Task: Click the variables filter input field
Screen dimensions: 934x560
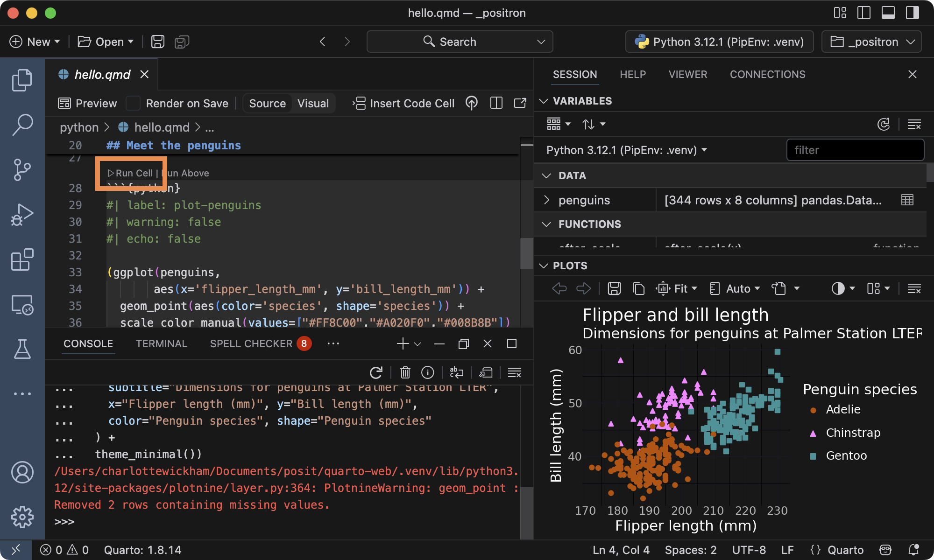Action: [x=855, y=150]
